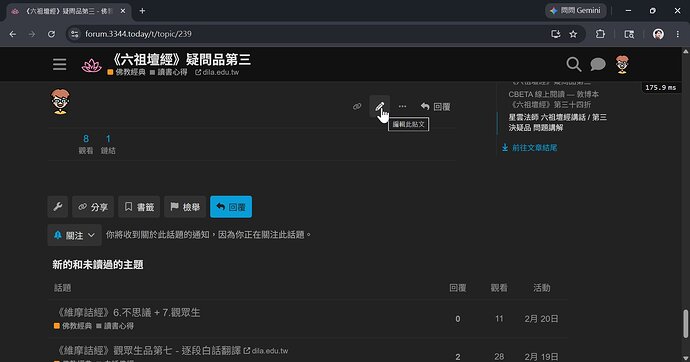Click the blue 回覆 reply button
The width and height of the screenshot is (690, 362).
point(231,207)
